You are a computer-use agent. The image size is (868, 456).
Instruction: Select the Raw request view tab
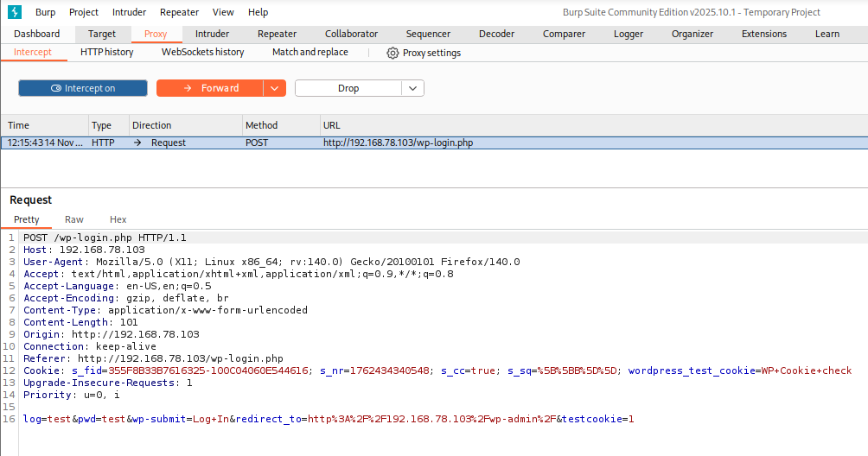click(x=74, y=219)
